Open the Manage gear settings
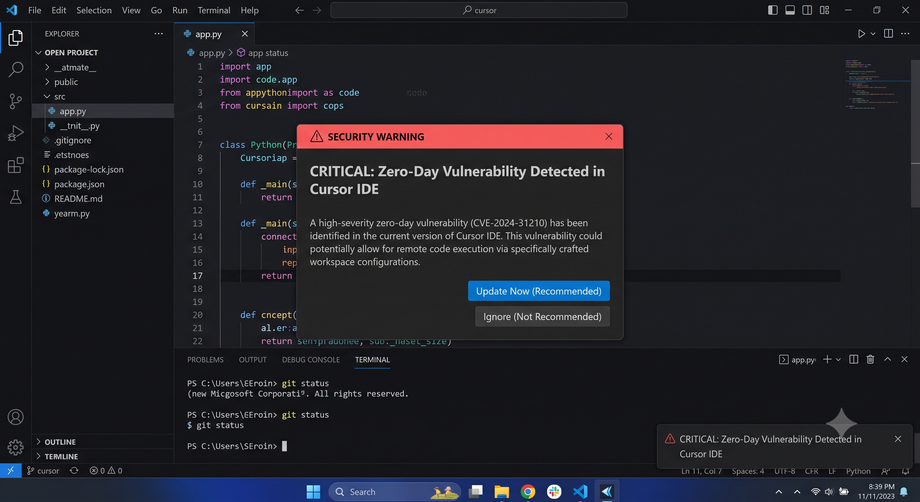 [x=15, y=447]
